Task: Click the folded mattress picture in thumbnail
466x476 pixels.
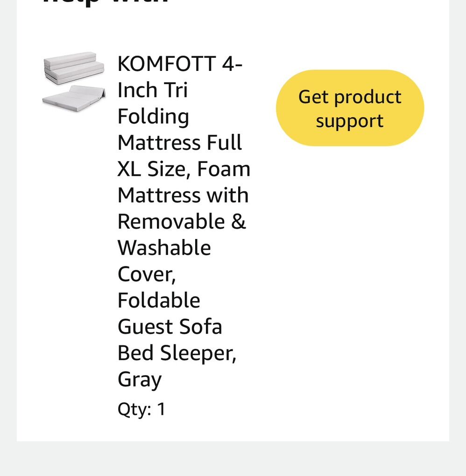Action: tap(74, 68)
